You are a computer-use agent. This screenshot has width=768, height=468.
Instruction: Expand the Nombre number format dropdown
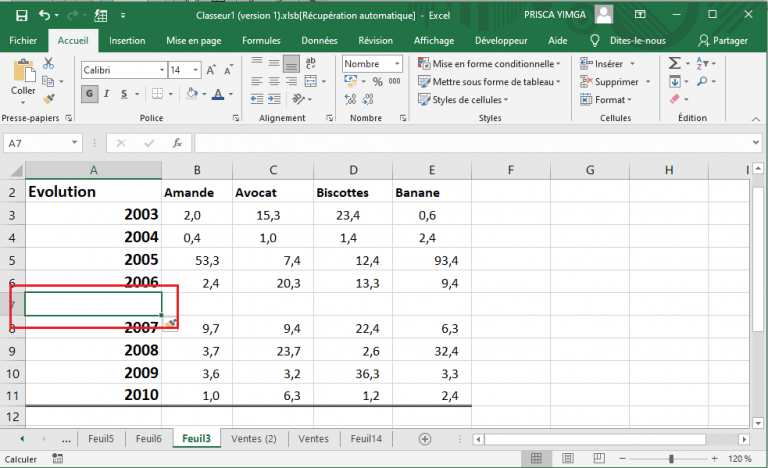pyautogui.click(x=398, y=64)
